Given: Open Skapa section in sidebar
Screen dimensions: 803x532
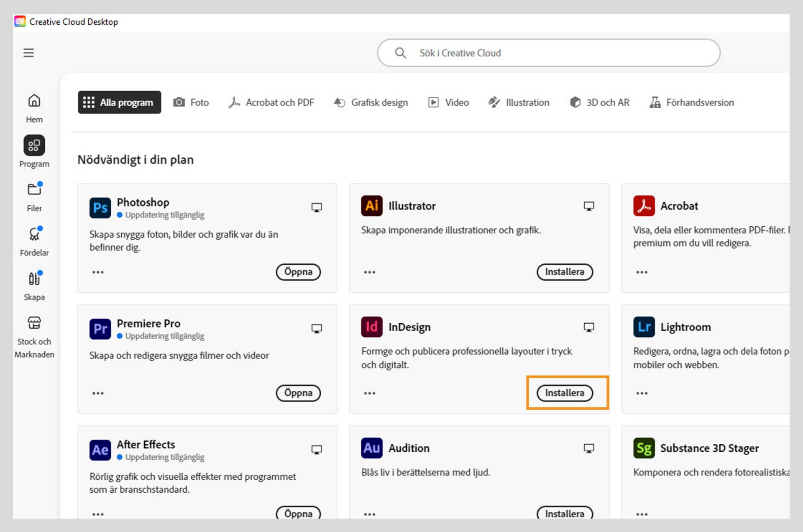Looking at the screenshot, I should [x=34, y=285].
